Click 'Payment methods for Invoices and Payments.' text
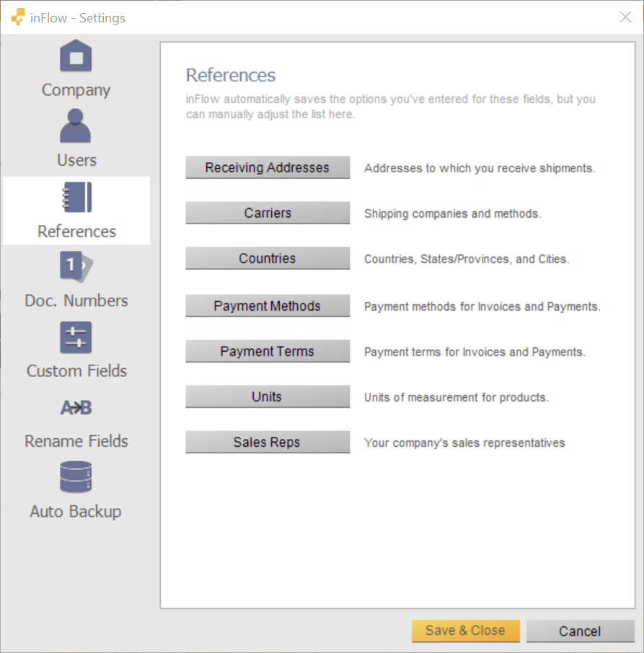 pyautogui.click(x=482, y=306)
